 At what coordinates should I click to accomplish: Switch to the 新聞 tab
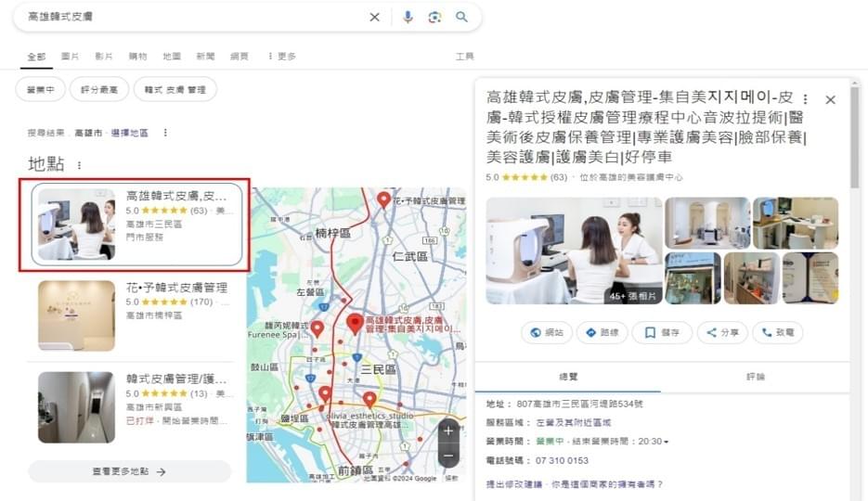(x=205, y=57)
